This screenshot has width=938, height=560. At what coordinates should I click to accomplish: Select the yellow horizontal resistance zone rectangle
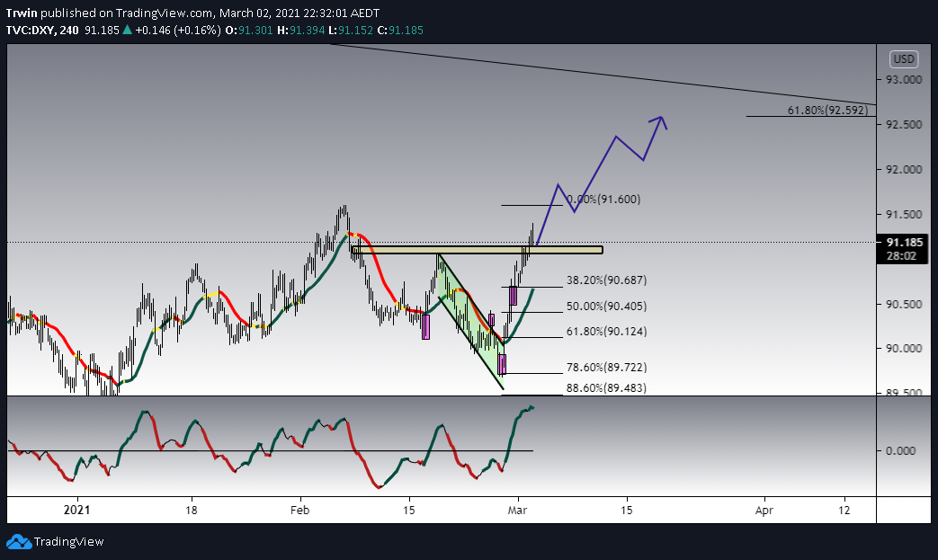coord(477,250)
